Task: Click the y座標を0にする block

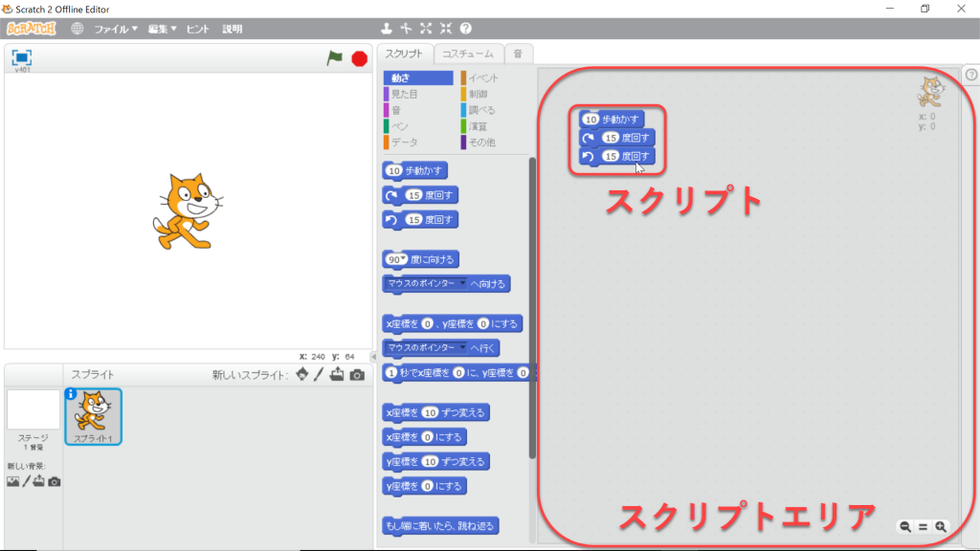Action: point(424,486)
